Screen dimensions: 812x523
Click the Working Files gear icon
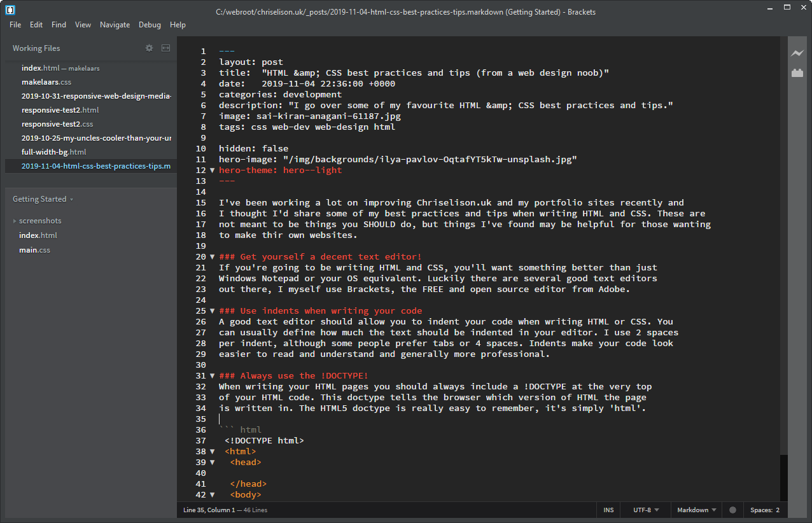(149, 48)
